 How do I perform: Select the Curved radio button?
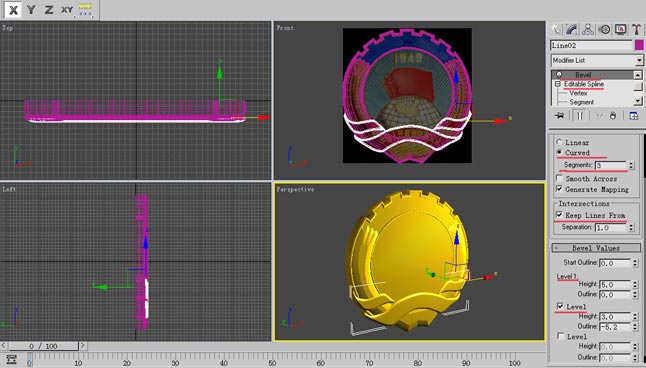click(559, 152)
